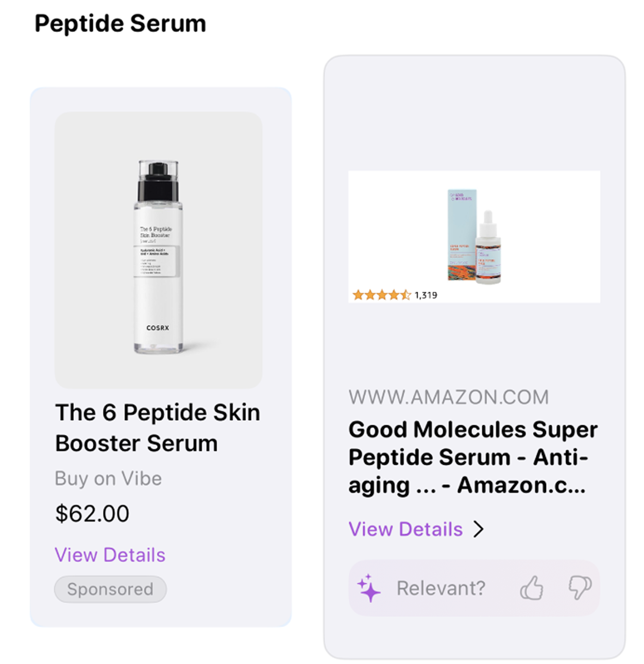The image size is (644, 664).
Task: Open View Details for COSRX serum
Action: pos(110,555)
